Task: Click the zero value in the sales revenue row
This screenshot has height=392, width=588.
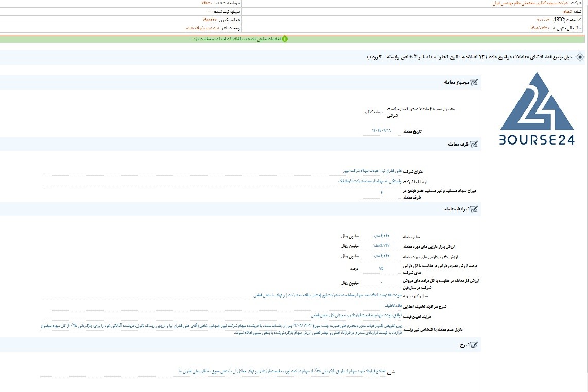Action: click(x=381, y=283)
